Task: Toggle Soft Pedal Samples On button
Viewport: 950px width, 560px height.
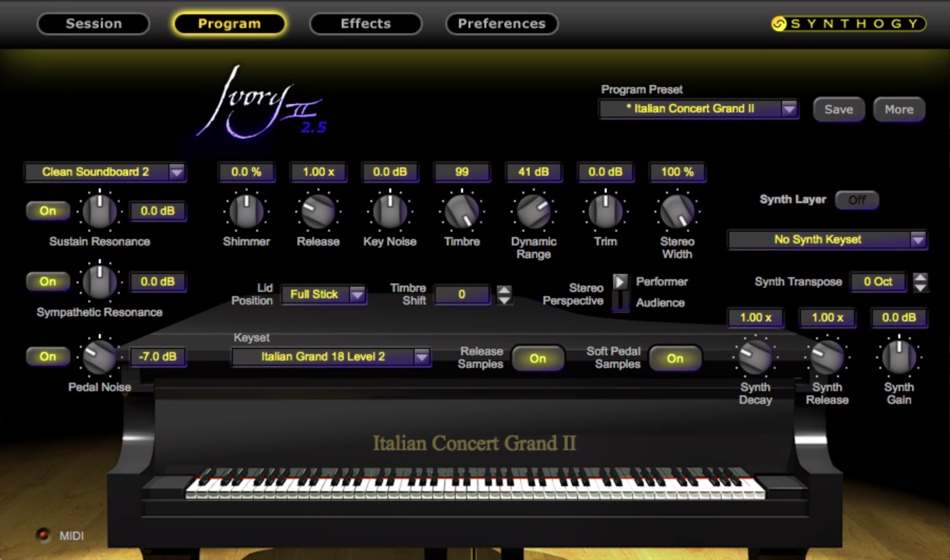Action: click(x=675, y=358)
